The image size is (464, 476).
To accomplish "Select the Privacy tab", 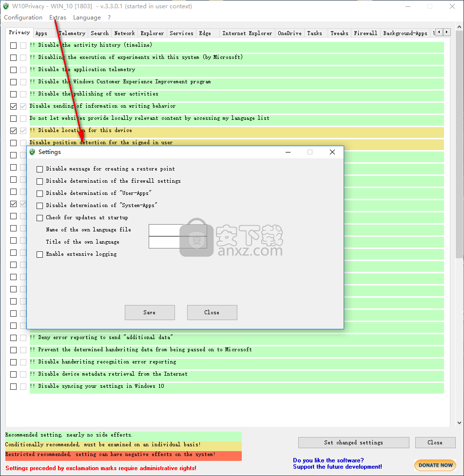I will pos(19,33).
